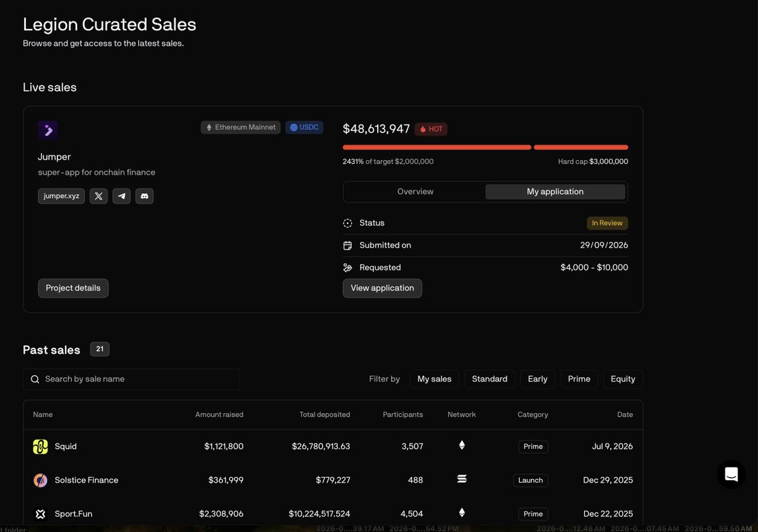
Task: Click the Amount raised column header
Action: 219,415
